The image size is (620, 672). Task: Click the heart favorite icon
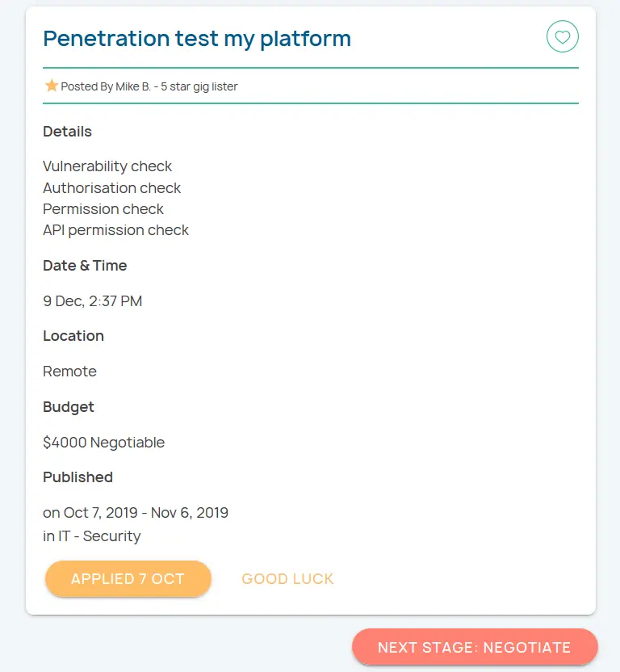[563, 36]
